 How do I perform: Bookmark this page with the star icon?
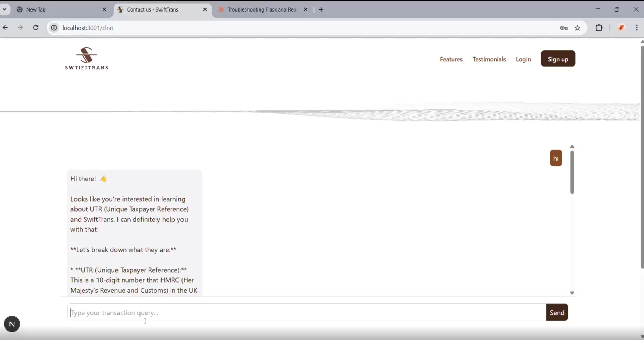pyautogui.click(x=578, y=28)
